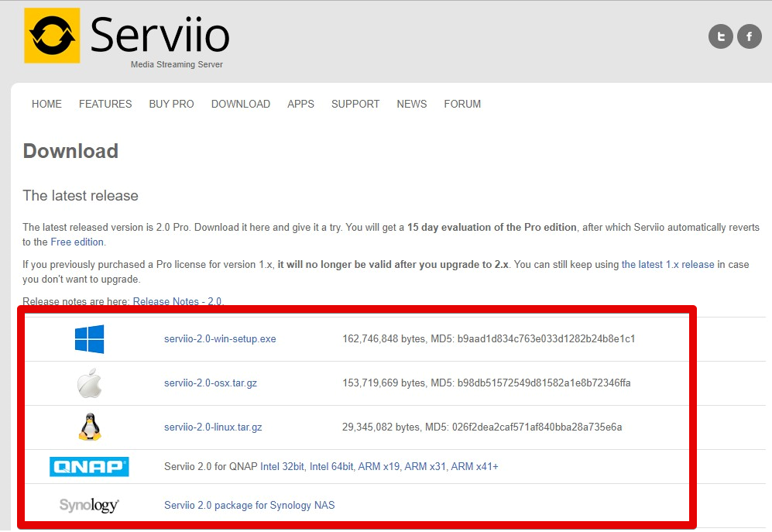Visit the FORUM menu item

tap(462, 104)
